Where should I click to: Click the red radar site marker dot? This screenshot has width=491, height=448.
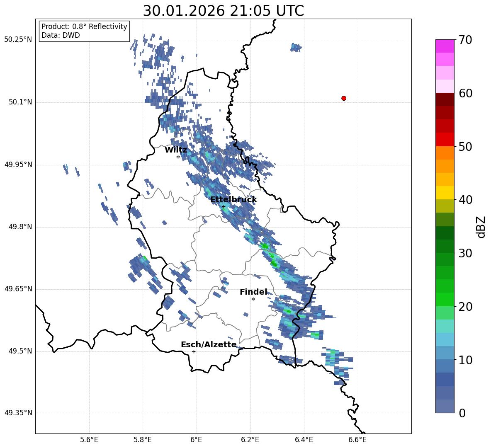click(x=344, y=98)
